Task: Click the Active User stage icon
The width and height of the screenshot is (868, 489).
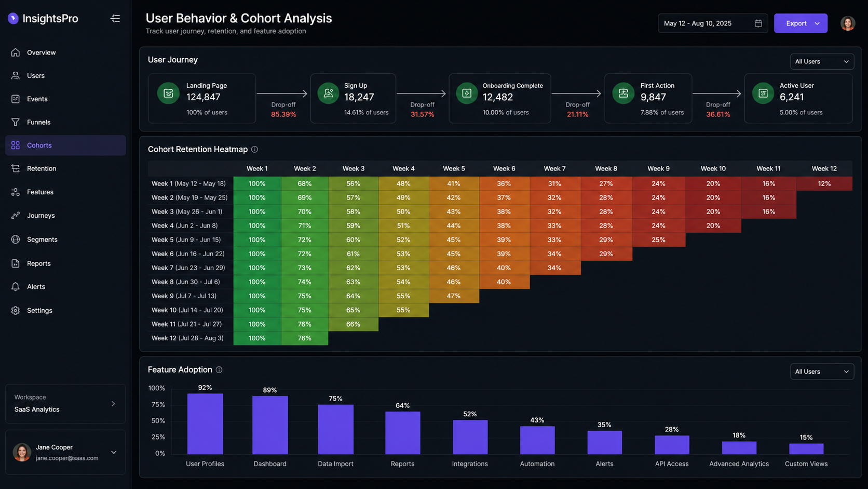Action: coord(763,93)
